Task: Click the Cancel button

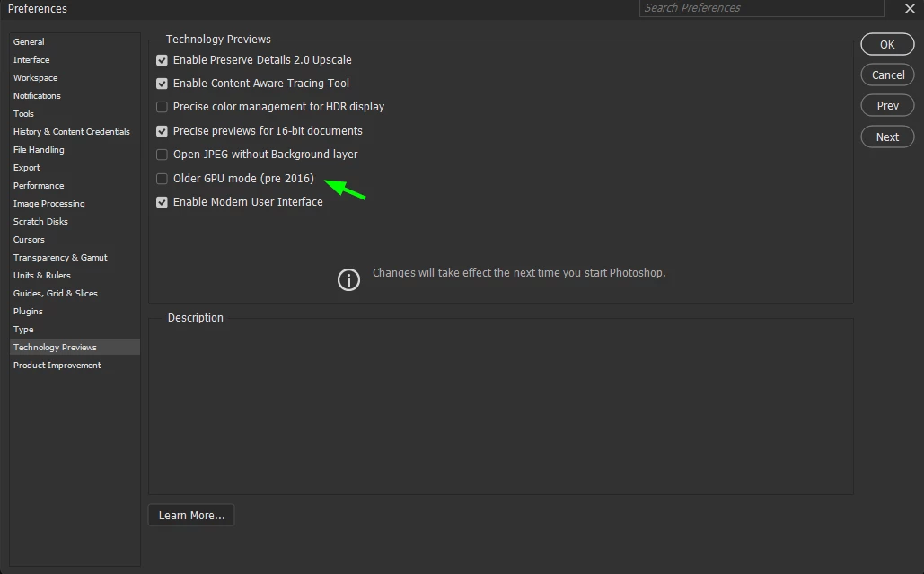Action: tap(887, 75)
